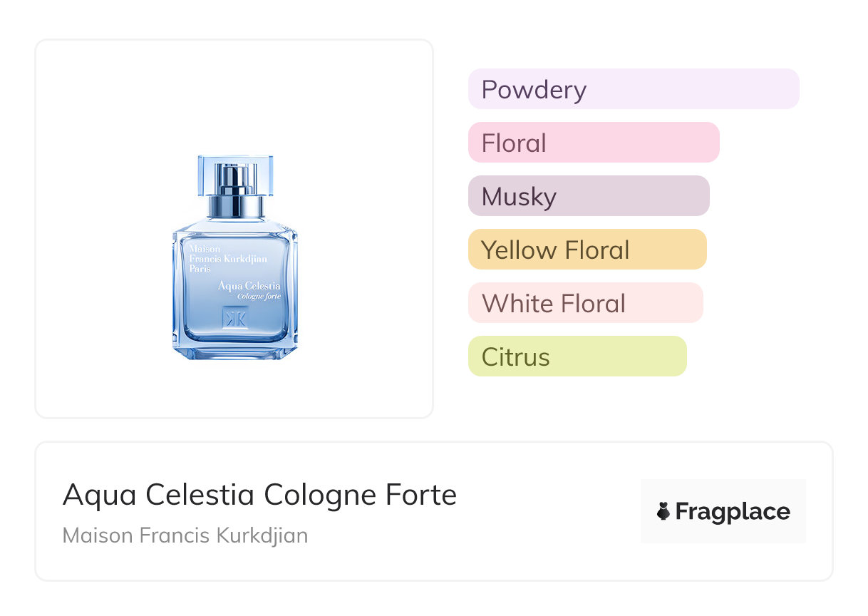The image size is (868, 616).
Task: Click the green Citrus accord bar
Action: pos(577,356)
